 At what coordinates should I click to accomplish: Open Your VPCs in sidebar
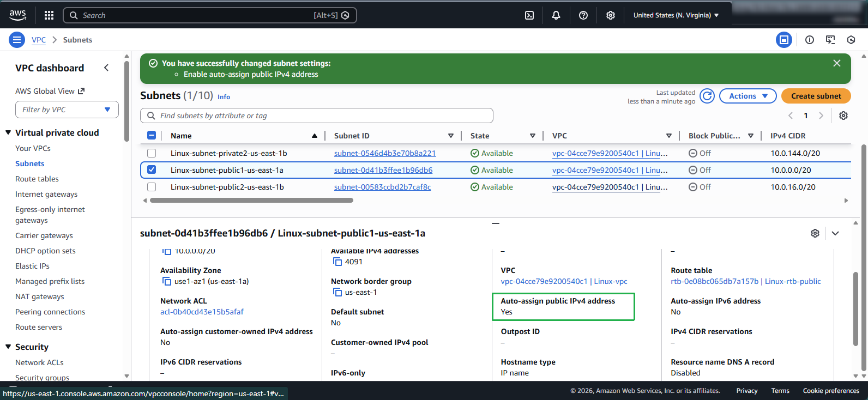[x=33, y=148]
